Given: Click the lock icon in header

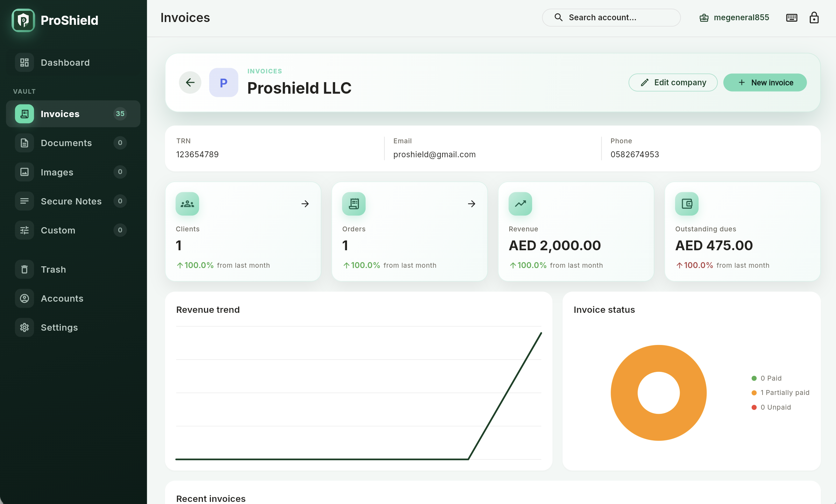Looking at the screenshot, I should tap(814, 17).
